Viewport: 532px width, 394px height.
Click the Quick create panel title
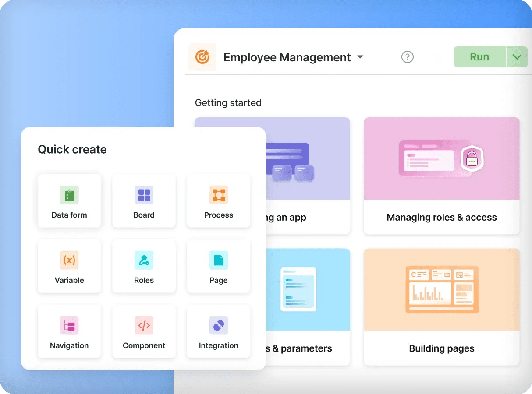click(72, 149)
